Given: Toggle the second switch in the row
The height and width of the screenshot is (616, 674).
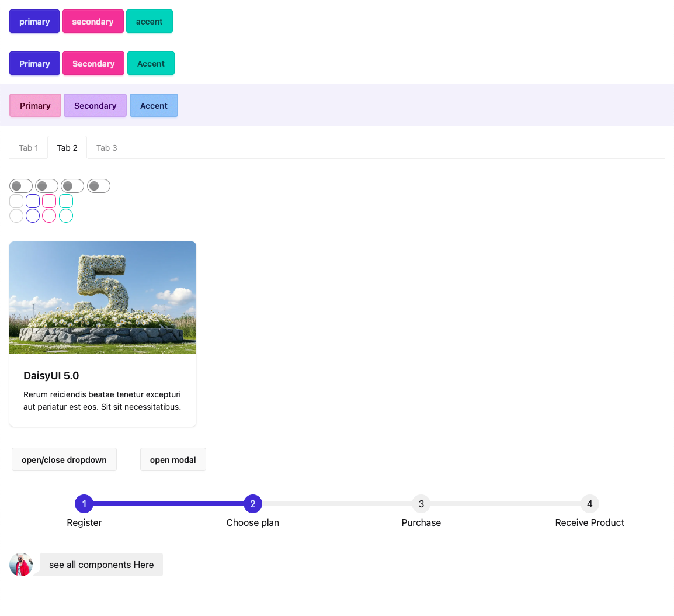Looking at the screenshot, I should (47, 185).
